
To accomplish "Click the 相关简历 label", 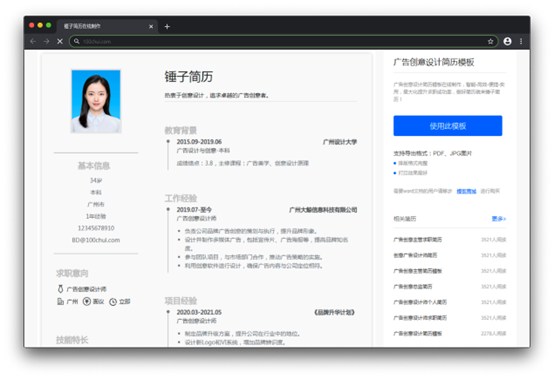I will (x=405, y=219).
